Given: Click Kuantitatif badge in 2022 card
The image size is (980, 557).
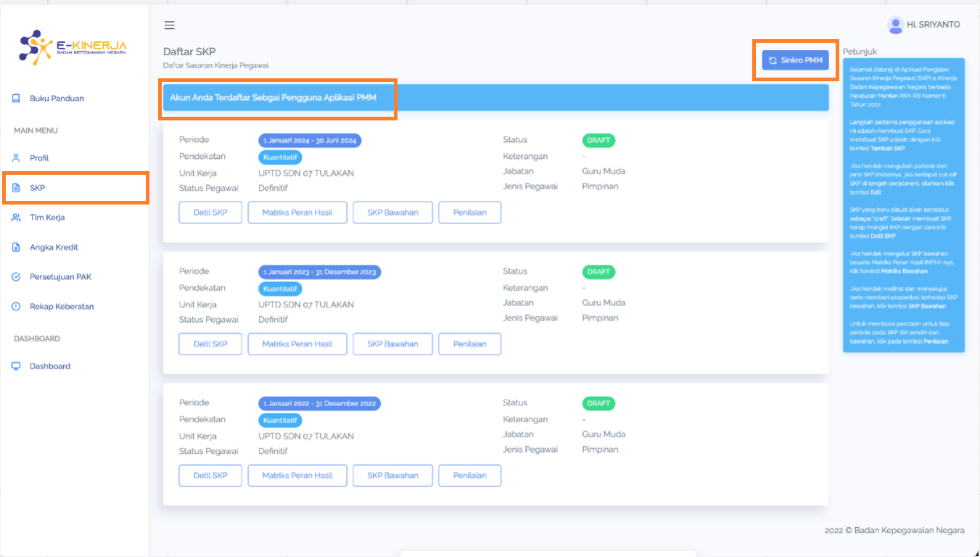Looking at the screenshot, I should coord(280,420).
